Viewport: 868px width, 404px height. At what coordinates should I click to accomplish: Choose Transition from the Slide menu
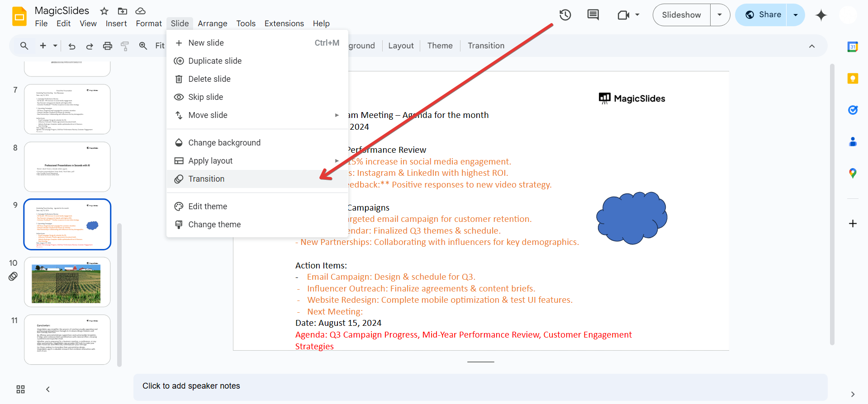pos(206,179)
